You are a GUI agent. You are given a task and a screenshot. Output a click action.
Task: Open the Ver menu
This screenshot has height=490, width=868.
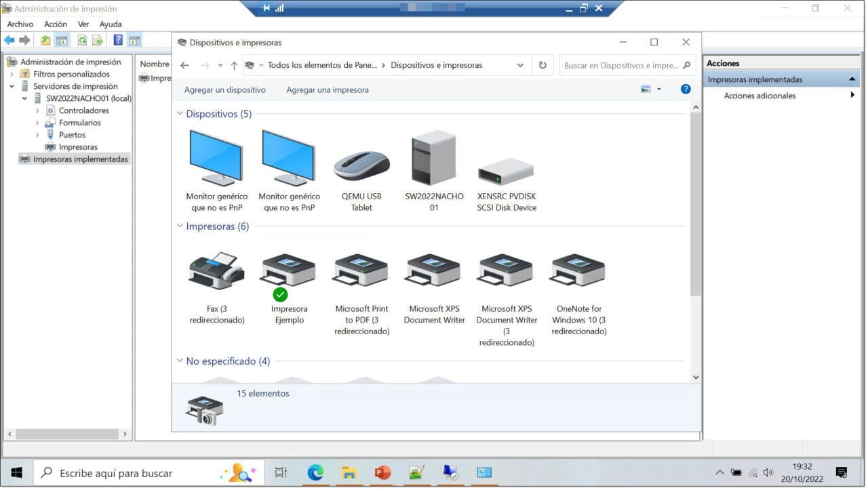[x=83, y=24]
